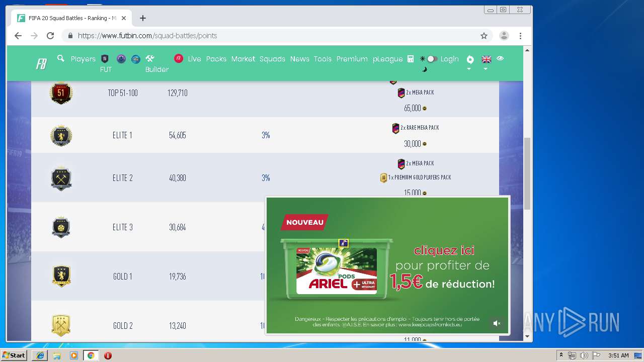Image resolution: width=644 pixels, height=362 pixels.
Task: Select the ELITE 3 rank text
Action: click(x=122, y=227)
